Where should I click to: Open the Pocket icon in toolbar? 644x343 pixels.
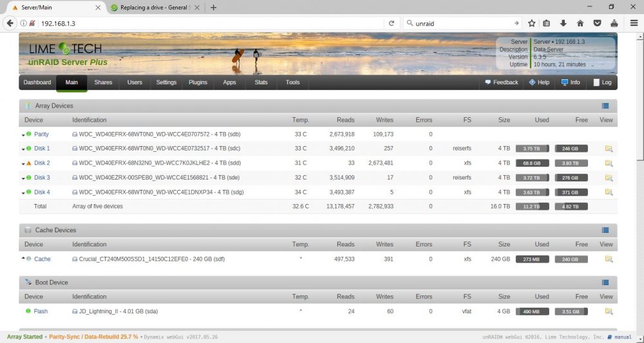pos(597,23)
